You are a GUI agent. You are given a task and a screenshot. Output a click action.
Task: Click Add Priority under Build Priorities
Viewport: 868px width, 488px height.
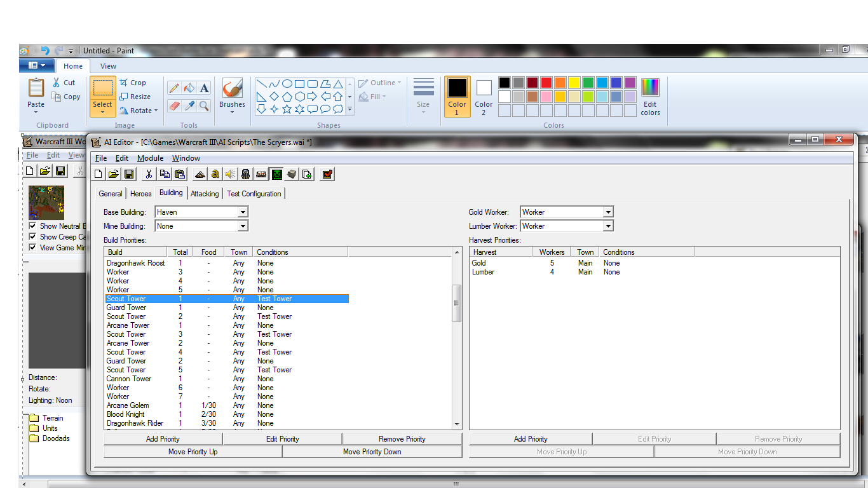pyautogui.click(x=163, y=439)
